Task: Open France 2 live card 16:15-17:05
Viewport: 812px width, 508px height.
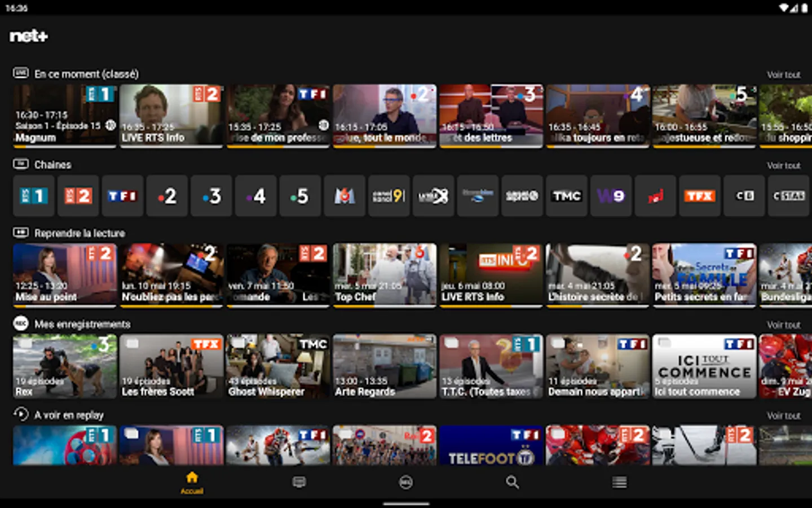Action: click(385, 116)
